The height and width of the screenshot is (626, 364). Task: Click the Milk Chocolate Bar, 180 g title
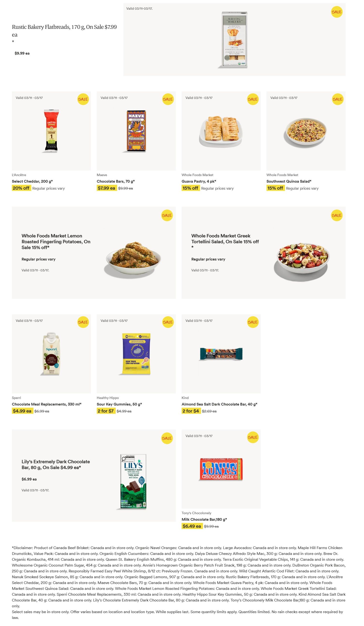[x=204, y=520]
